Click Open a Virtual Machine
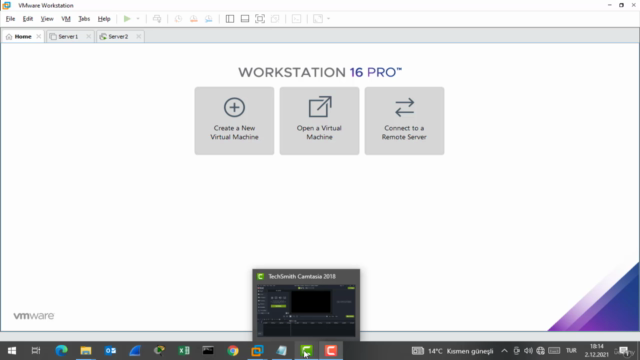The image size is (640, 360). tap(319, 121)
